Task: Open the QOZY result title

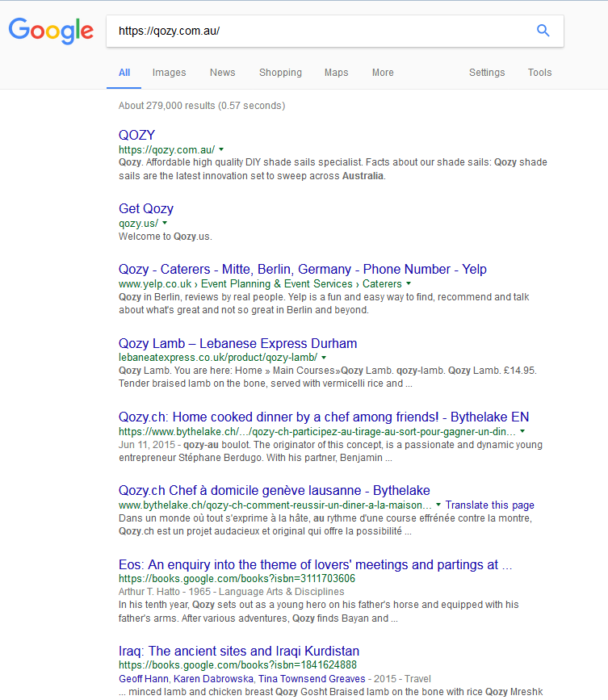Action: pyautogui.click(x=136, y=135)
